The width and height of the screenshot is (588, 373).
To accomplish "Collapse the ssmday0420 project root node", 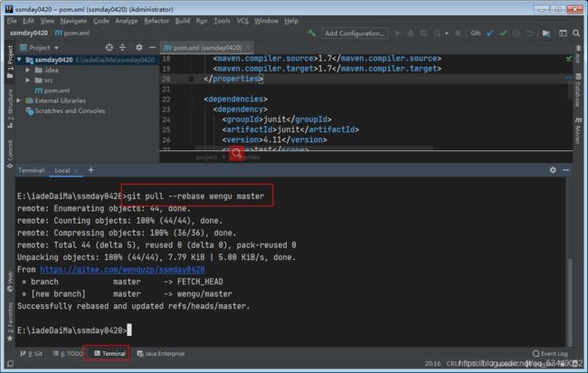I will click(19, 60).
